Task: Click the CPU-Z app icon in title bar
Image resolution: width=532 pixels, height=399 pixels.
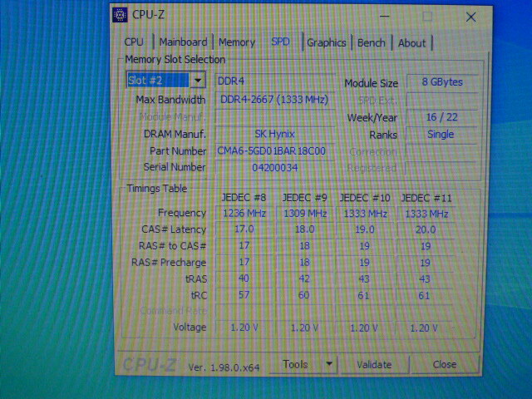Action: (x=120, y=15)
